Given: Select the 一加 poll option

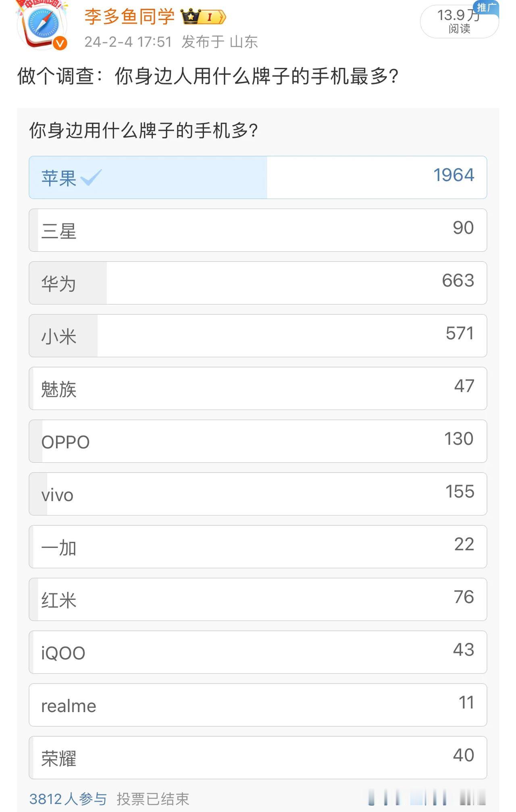Looking at the screenshot, I should pos(258,547).
